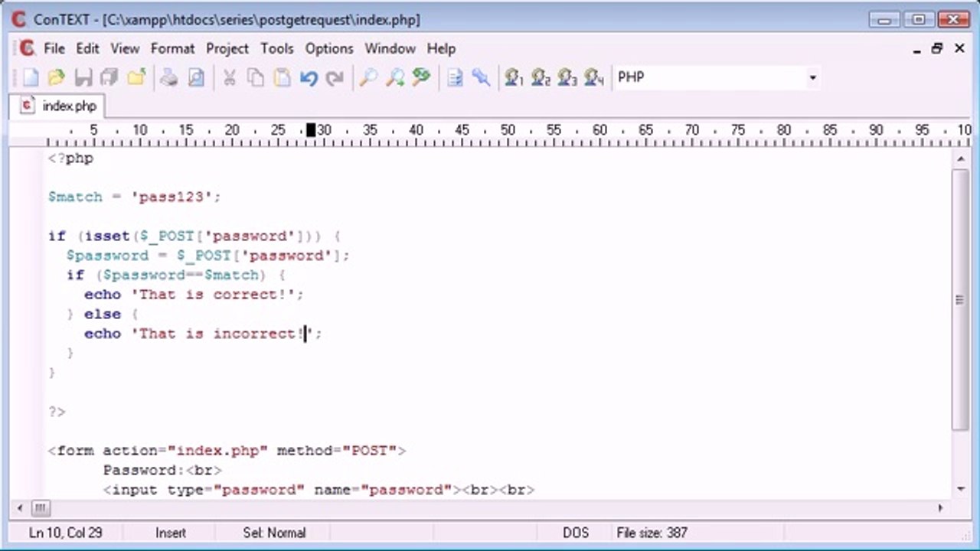The height and width of the screenshot is (551, 980).
Task: Click the Stay on top pin icon
Action: [481, 77]
